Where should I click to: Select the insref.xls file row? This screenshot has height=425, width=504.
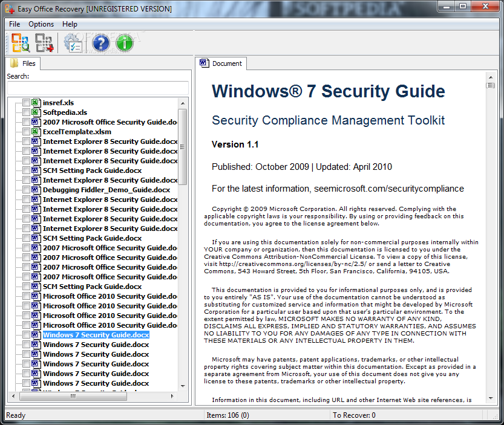[x=58, y=103]
